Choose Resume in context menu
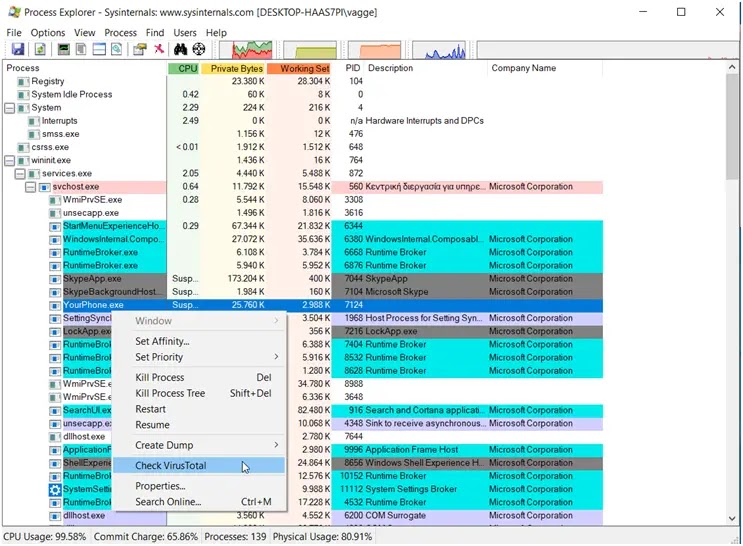This screenshot has height=546, width=743. coord(199,425)
